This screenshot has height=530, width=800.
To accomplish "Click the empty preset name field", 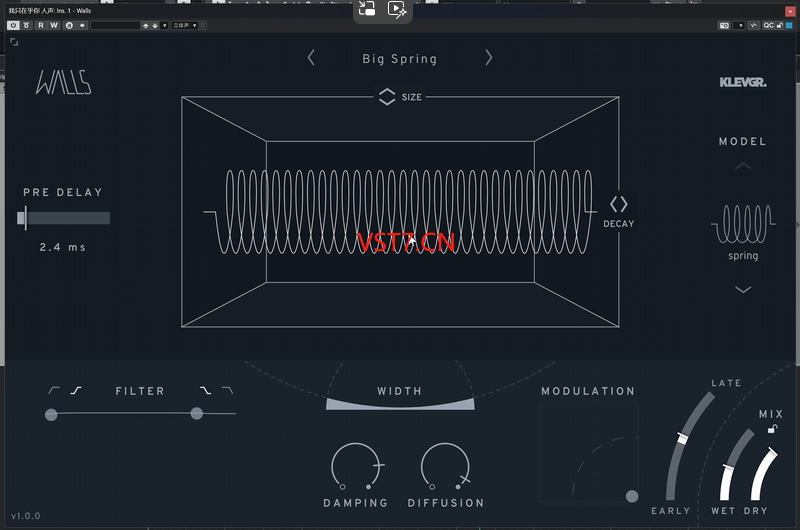I will [115, 25].
